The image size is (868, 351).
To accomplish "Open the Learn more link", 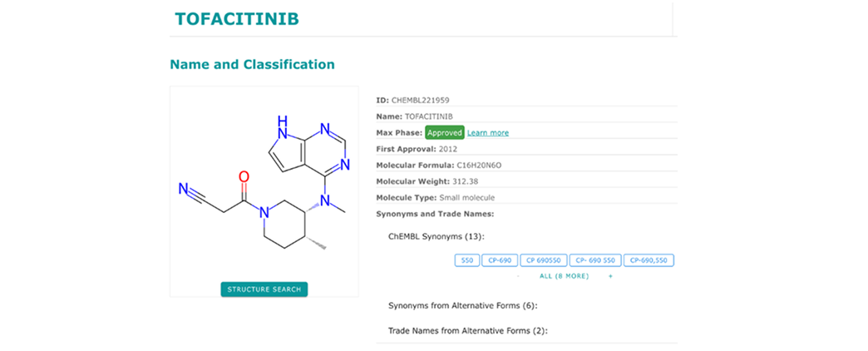I will 488,133.
